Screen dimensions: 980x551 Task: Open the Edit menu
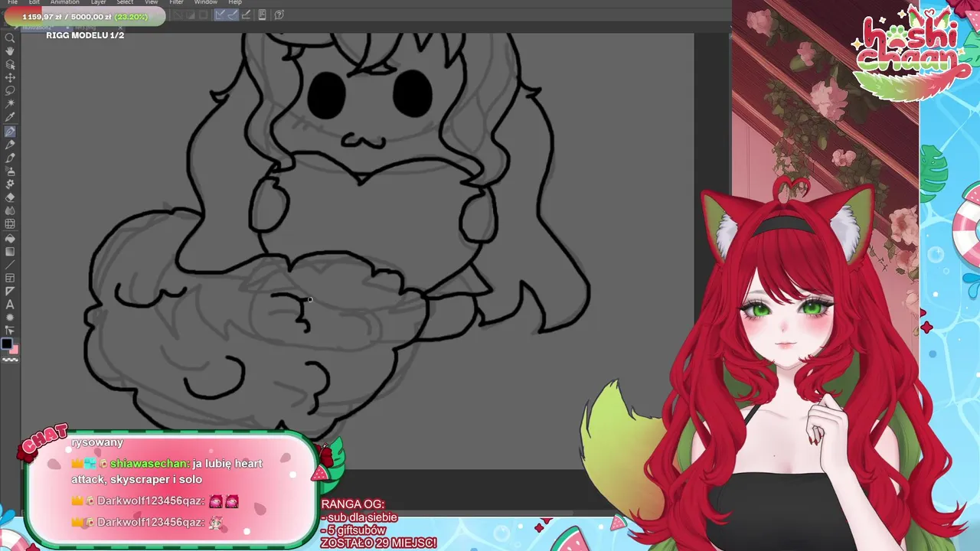34,2
